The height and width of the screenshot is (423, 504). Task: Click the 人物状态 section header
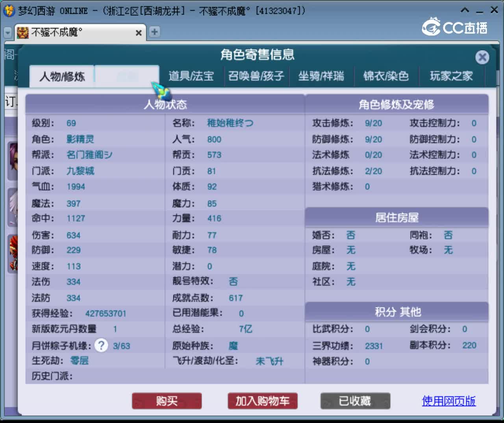click(x=165, y=104)
